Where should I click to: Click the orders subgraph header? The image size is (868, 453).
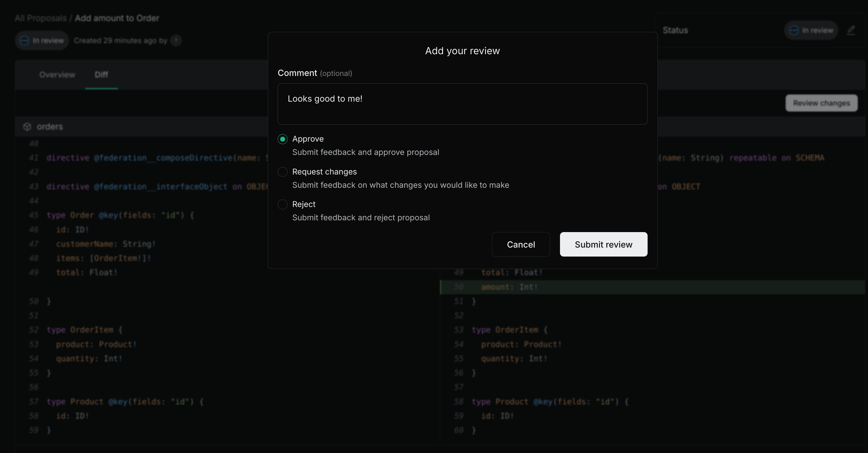coord(50,127)
